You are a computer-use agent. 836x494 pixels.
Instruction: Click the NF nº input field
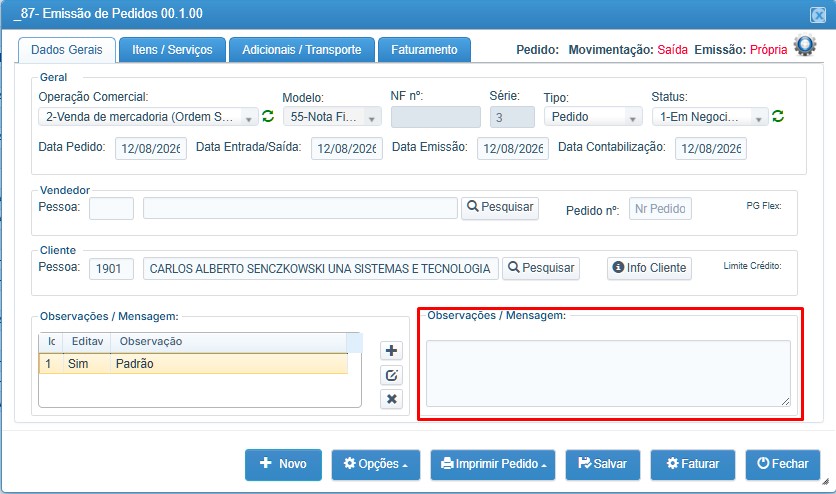[x=436, y=117]
